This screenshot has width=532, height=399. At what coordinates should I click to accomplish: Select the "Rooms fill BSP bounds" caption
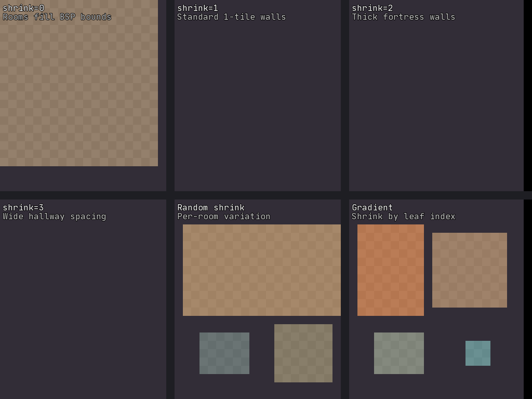pyautogui.click(x=57, y=17)
